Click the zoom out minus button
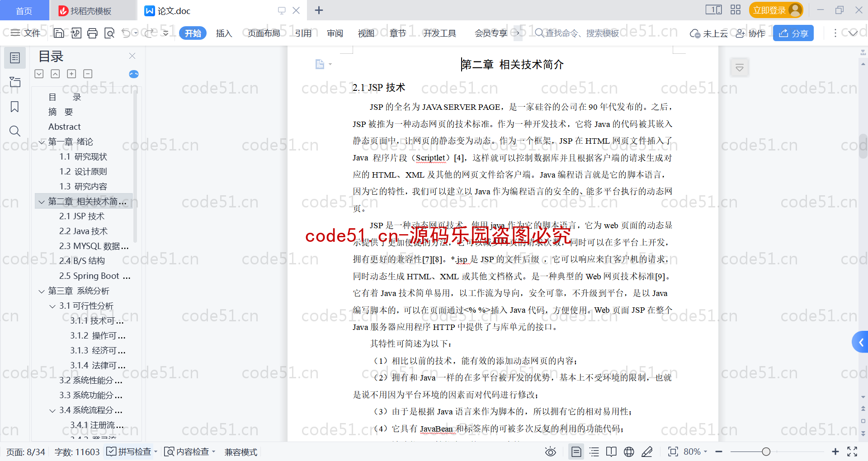 719,452
